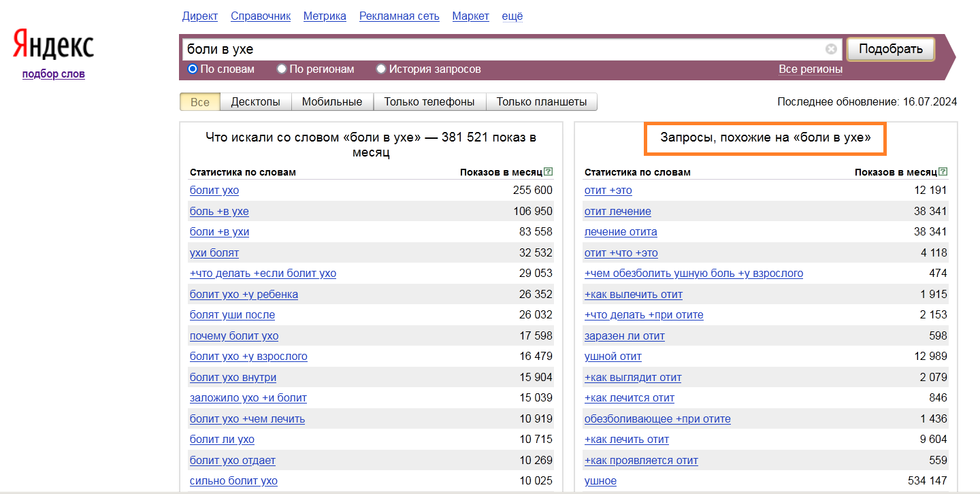
Task: Select the "Только телефоны" tab
Action: (429, 102)
